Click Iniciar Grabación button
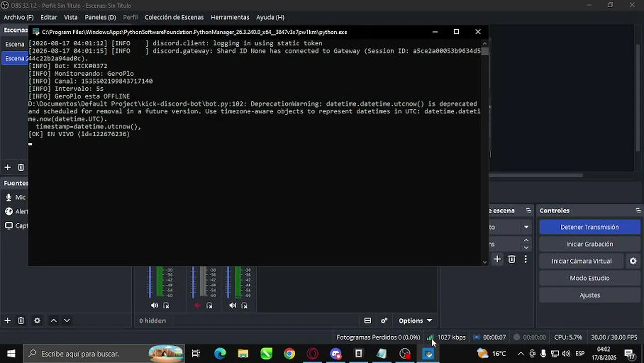 589,244
